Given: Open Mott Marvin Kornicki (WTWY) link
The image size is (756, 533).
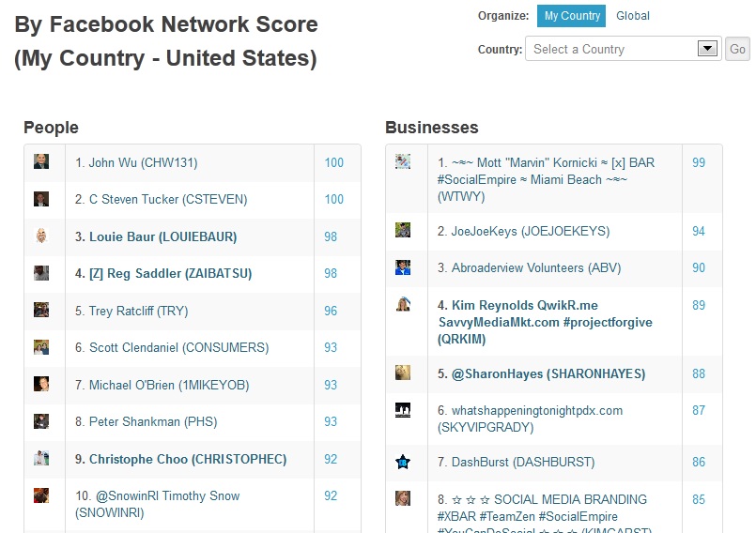Looking at the screenshot, I should coord(546,179).
